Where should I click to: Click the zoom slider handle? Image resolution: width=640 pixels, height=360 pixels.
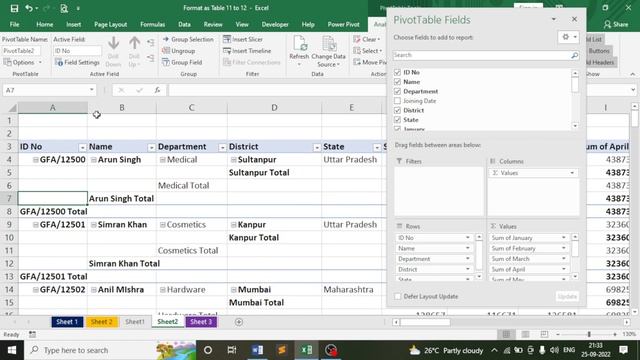tap(589, 334)
